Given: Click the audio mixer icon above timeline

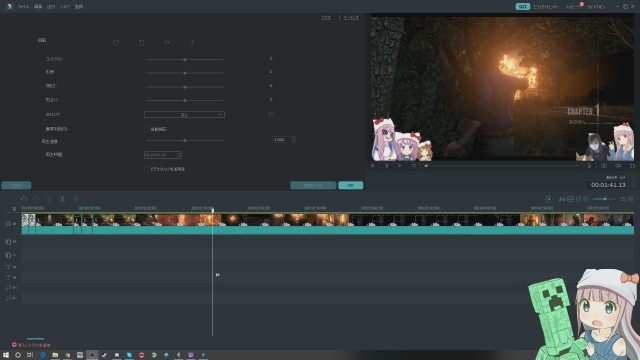Looking at the screenshot, I should pos(562,199).
